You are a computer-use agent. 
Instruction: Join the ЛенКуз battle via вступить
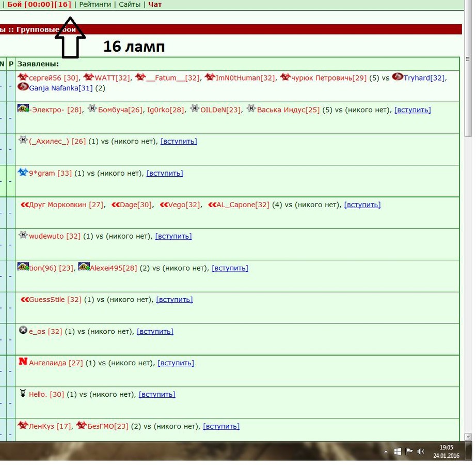point(221,426)
